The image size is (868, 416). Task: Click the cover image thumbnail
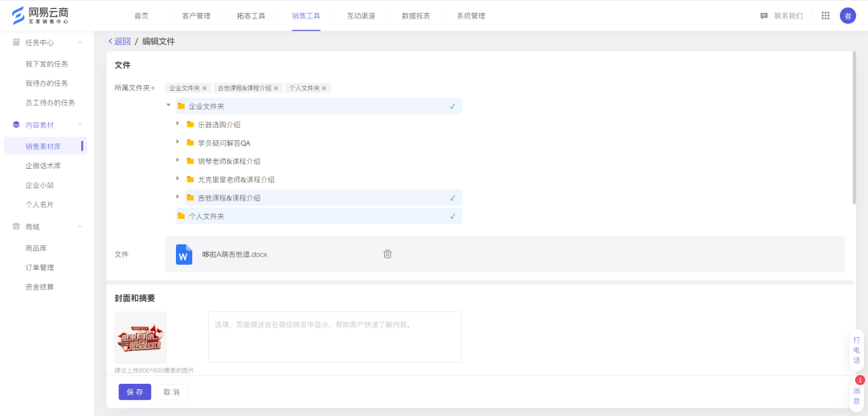tap(140, 337)
